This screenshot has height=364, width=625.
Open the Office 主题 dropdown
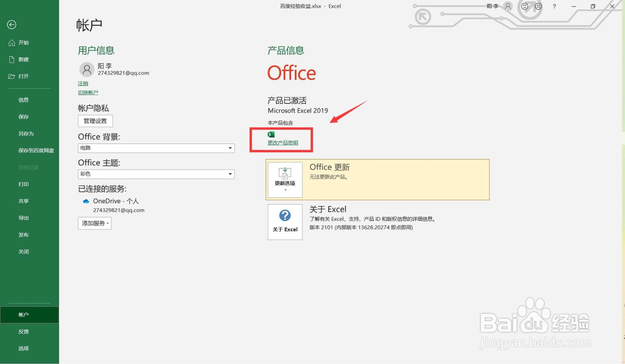156,174
